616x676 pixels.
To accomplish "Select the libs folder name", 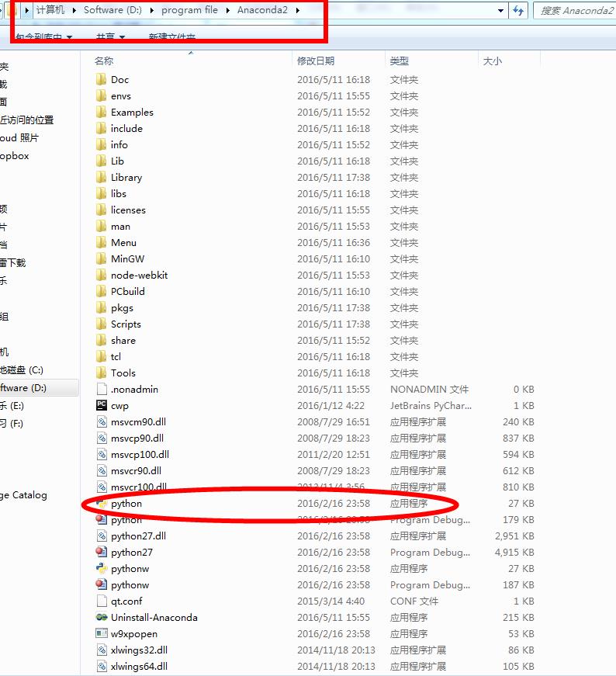I will point(119,193).
